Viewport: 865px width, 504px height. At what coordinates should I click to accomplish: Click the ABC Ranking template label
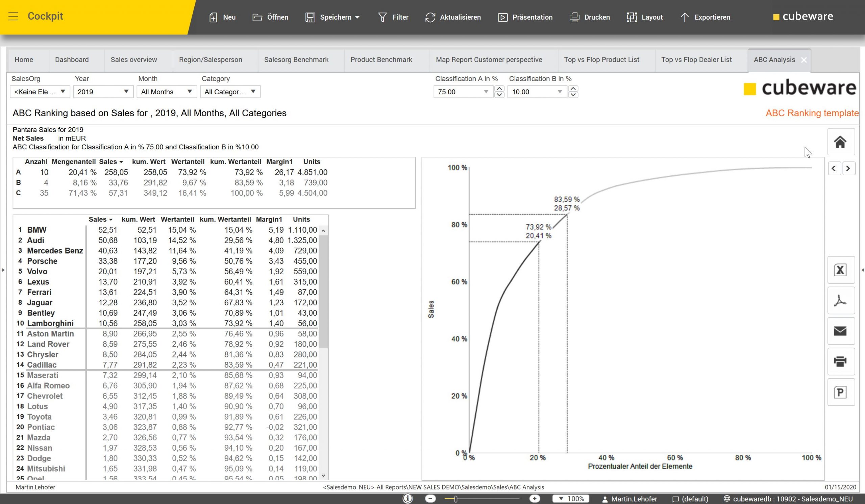tap(812, 113)
